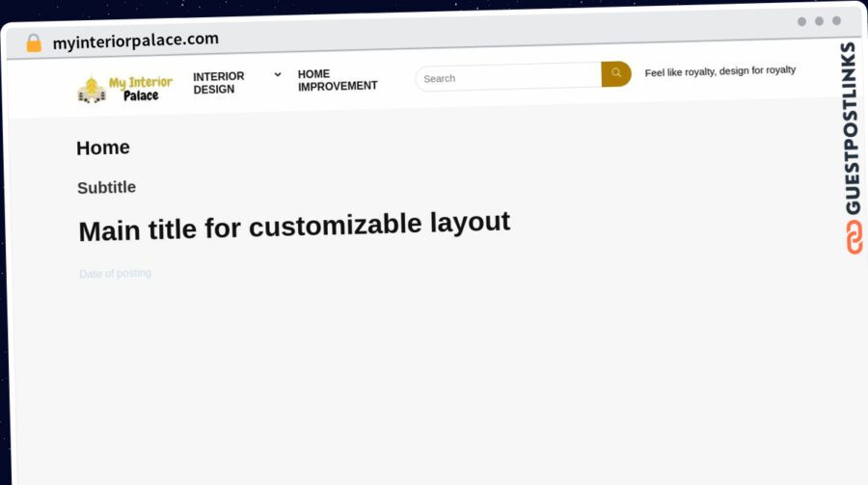Click the gold search magnifier button
Image resolution: width=868 pixels, height=485 pixels.
coord(616,73)
